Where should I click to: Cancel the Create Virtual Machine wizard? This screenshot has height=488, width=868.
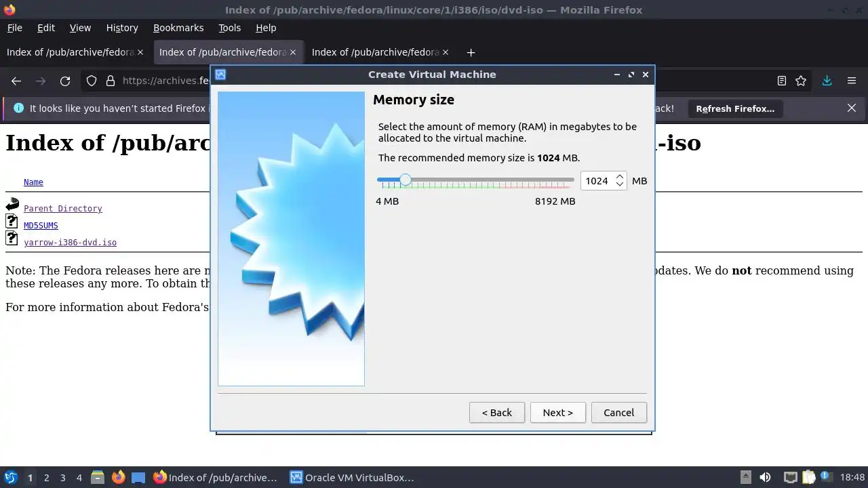point(619,413)
